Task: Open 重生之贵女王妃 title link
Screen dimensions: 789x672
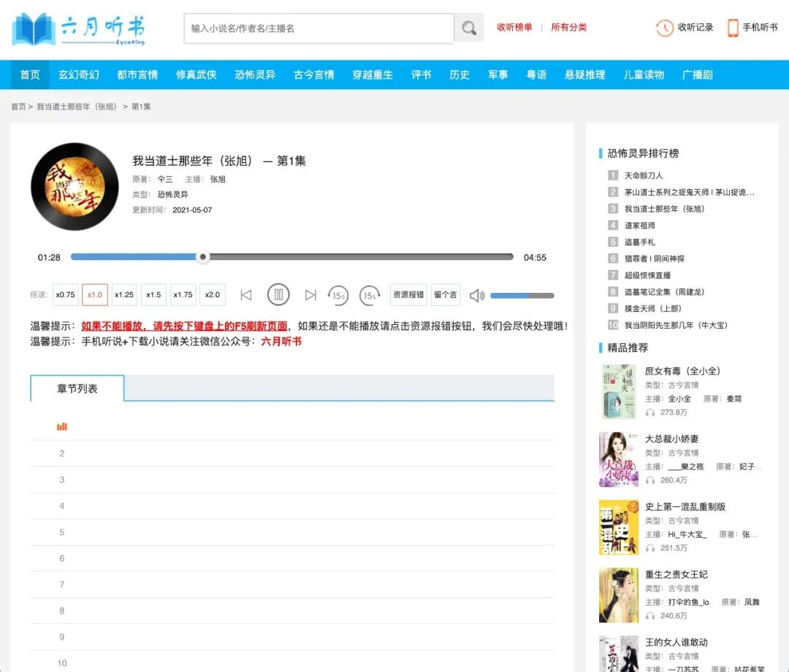Action: tap(676, 574)
